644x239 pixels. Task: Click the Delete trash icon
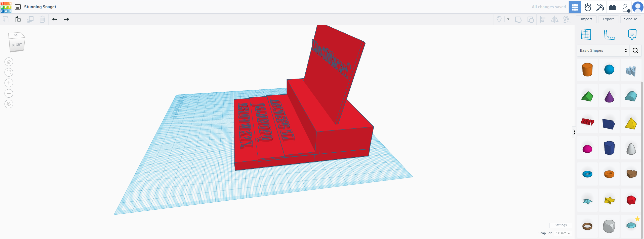42,19
